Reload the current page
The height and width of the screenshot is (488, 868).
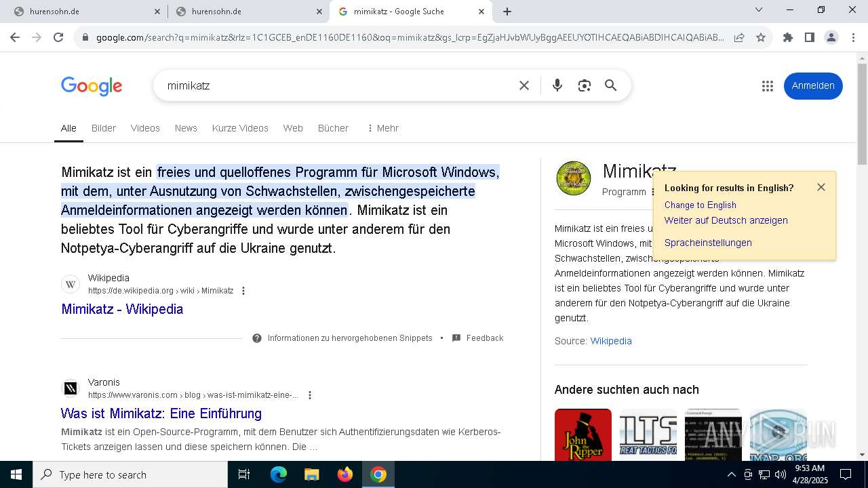pos(58,37)
